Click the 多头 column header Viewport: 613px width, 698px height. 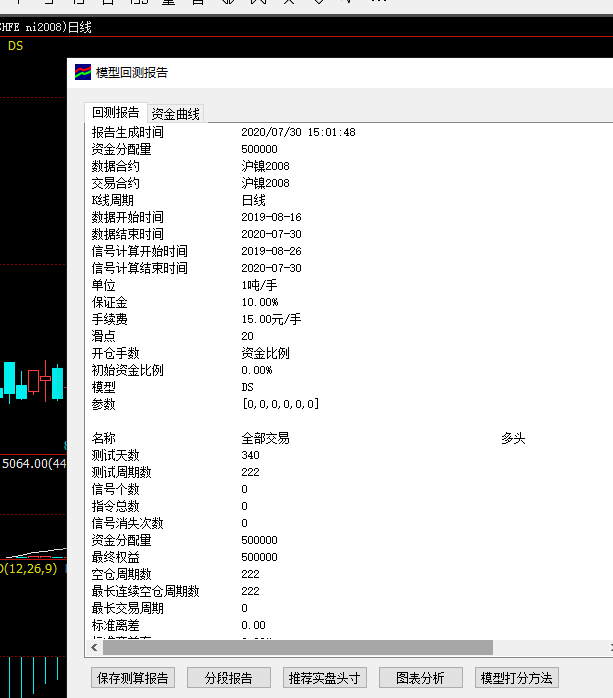point(512,438)
